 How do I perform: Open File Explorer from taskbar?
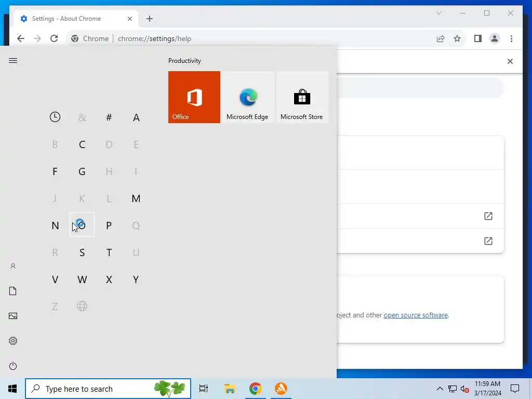click(x=230, y=389)
